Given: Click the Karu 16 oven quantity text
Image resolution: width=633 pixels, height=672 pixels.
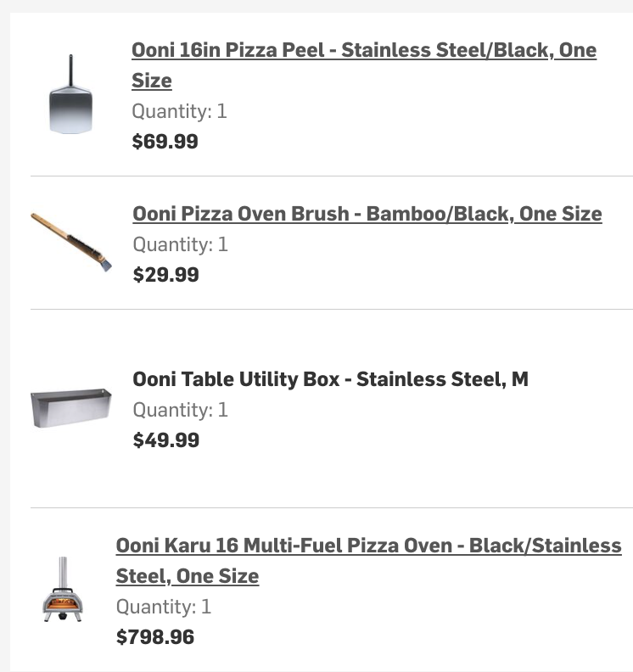Looking at the screenshot, I should point(163,607).
